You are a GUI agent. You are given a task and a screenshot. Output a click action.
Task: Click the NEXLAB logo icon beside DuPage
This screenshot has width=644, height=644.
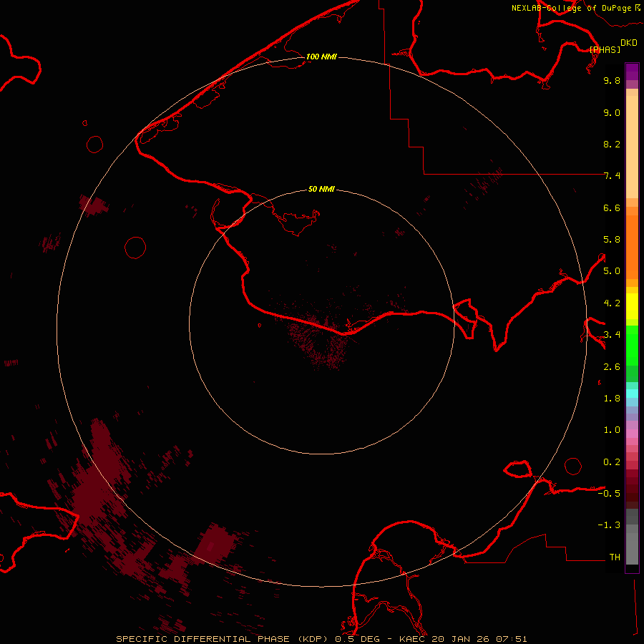pyautogui.click(x=638, y=7)
